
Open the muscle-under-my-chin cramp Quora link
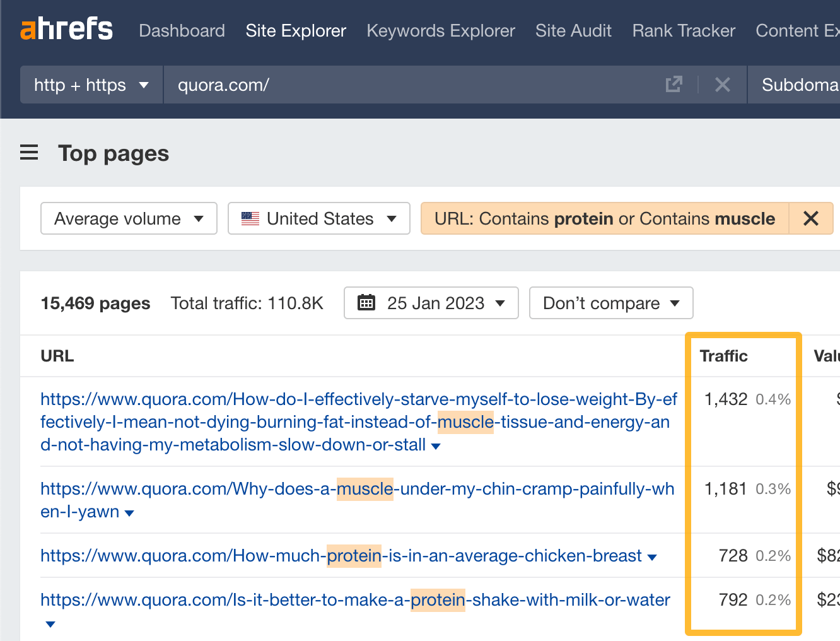click(357, 488)
